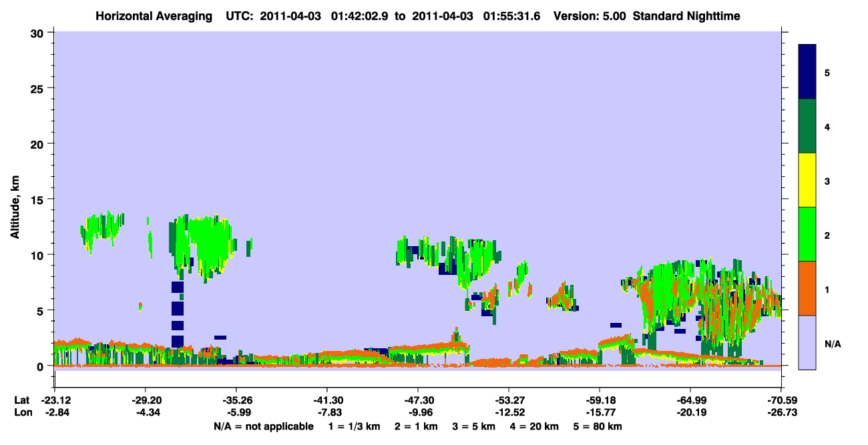Click the altitude tick label 10

click(39, 255)
